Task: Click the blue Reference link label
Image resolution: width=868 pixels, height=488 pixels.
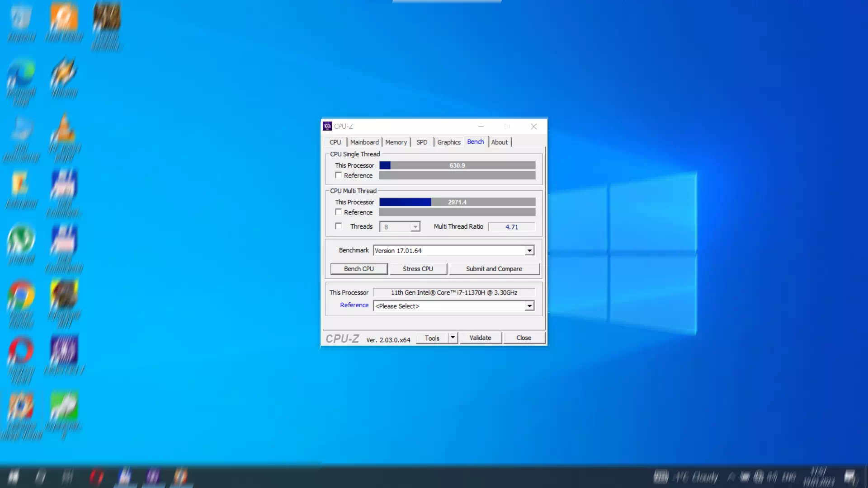Action: (x=354, y=305)
